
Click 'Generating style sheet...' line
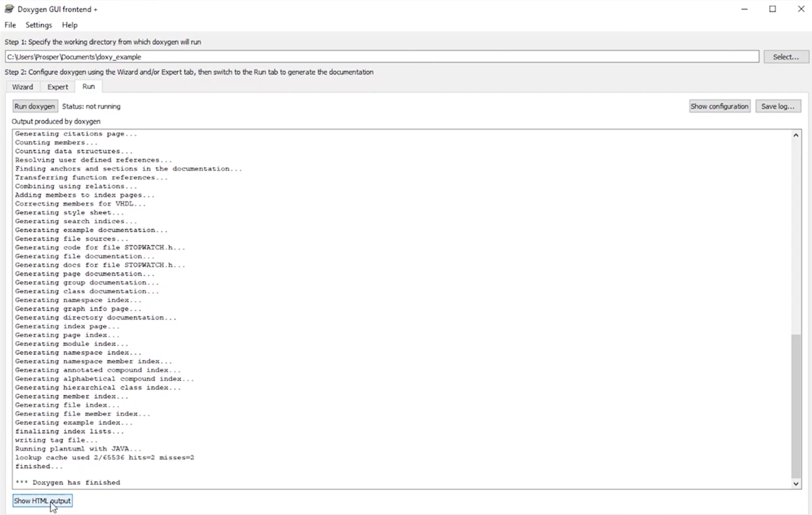(69, 212)
